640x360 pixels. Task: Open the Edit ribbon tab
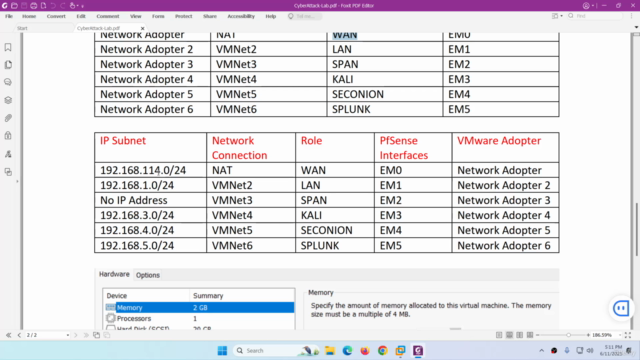(x=81, y=16)
